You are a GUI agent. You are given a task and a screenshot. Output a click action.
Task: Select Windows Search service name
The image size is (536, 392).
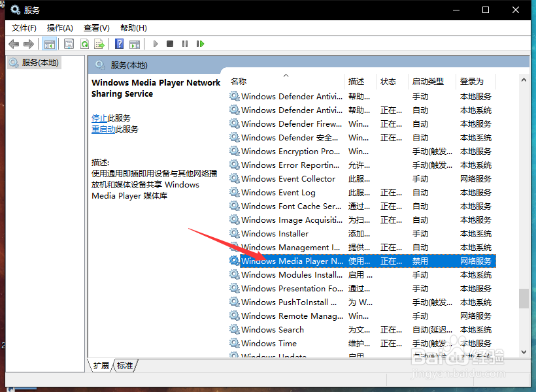[x=273, y=329]
